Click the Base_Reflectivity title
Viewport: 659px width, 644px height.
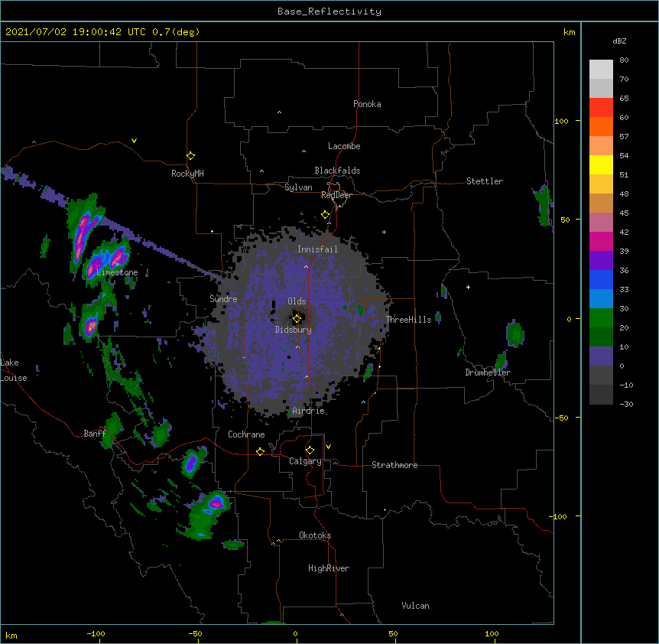click(x=329, y=11)
